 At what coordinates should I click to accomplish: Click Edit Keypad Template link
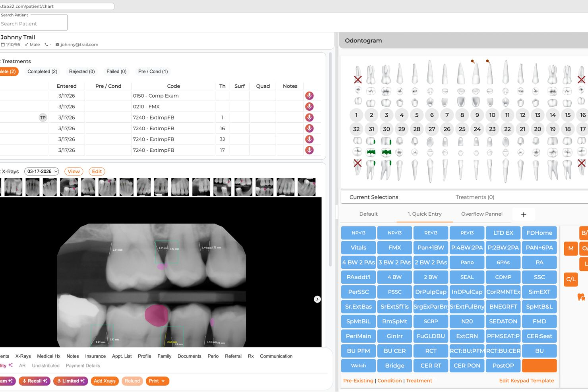pyautogui.click(x=526, y=380)
